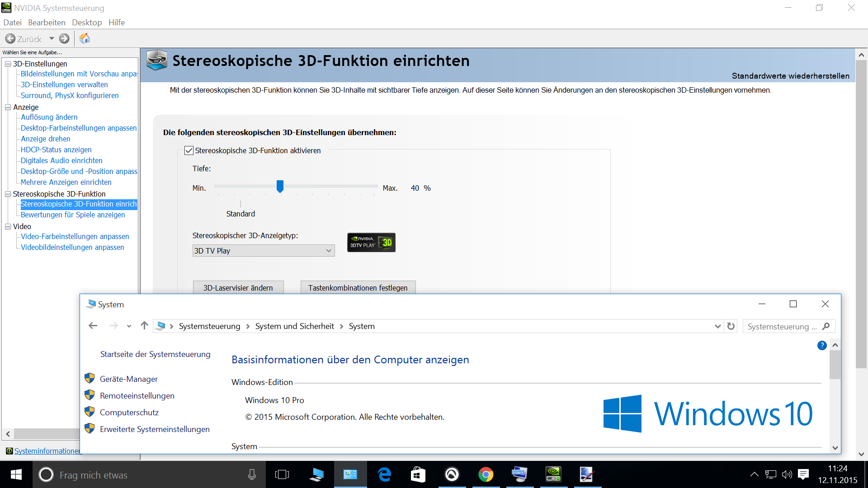The width and height of the screenshot is (868, 488).
Task: Click the refresh icon beside address bar
Action: (x=731, y=326)
